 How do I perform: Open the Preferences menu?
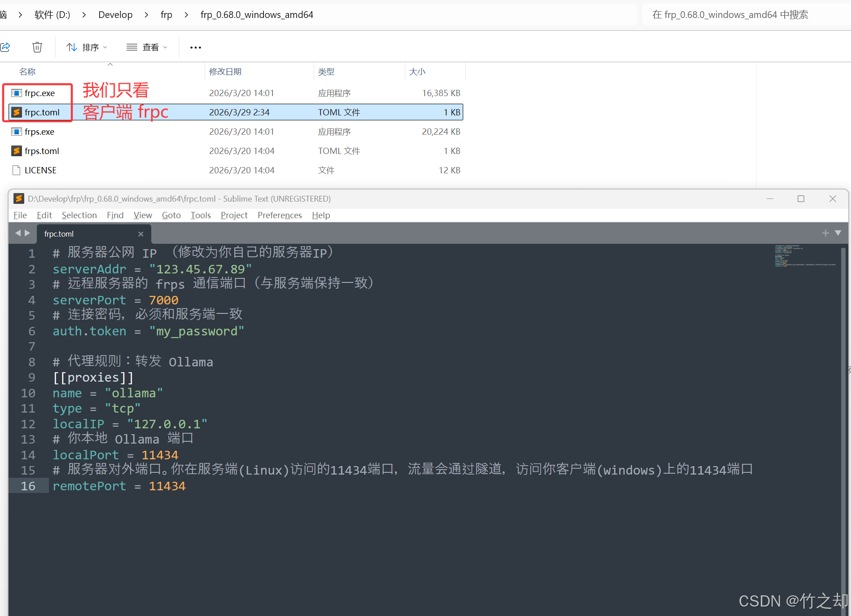[280, 215]
